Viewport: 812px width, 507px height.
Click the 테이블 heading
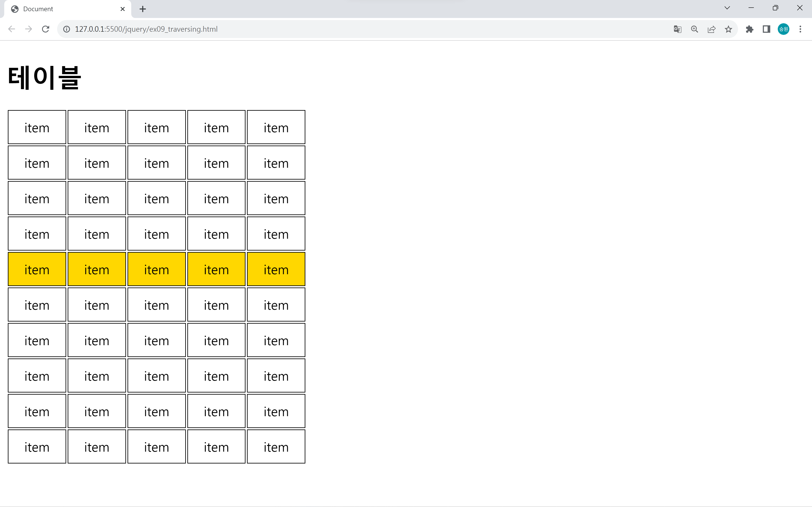(x=44, y=78)
